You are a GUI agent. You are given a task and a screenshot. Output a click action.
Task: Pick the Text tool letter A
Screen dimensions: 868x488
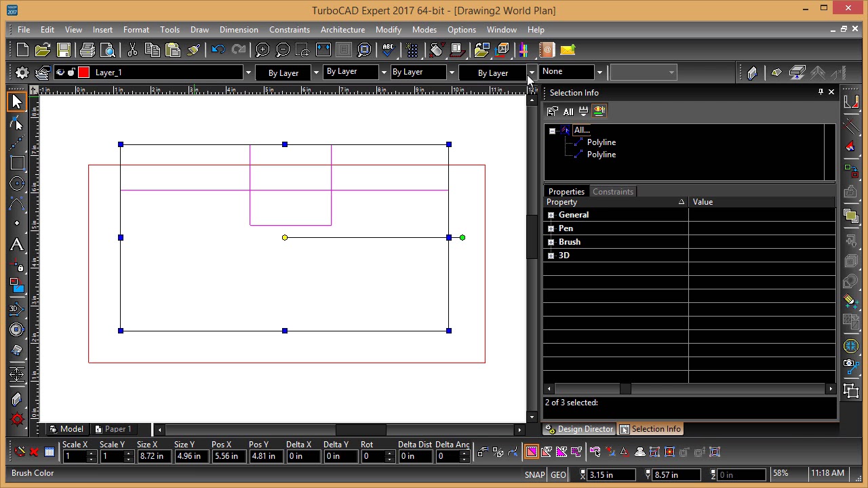[17, 244]
